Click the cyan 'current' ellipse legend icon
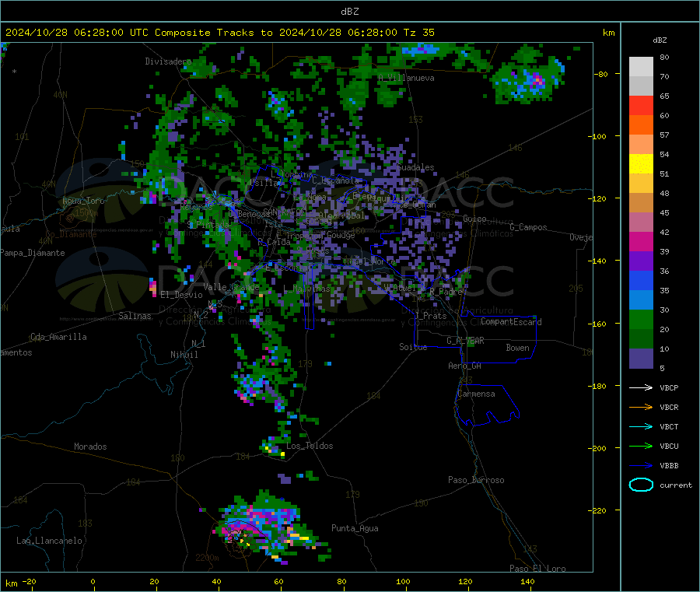This screenshot has width=700, height=592. tap(641, 485)
